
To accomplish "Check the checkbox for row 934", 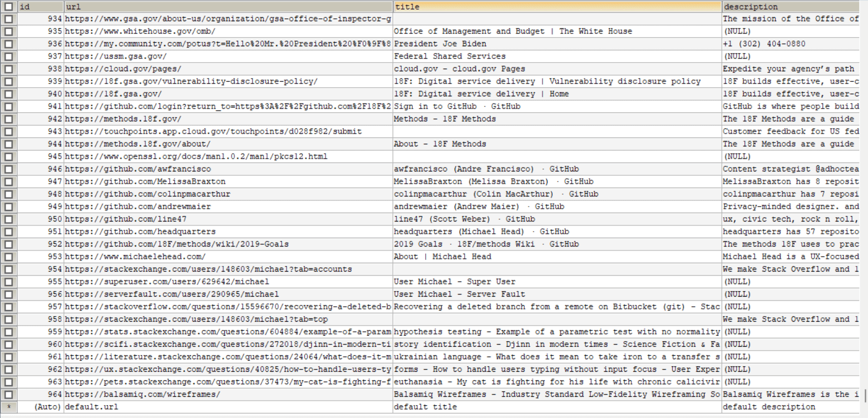I will 8,19.
